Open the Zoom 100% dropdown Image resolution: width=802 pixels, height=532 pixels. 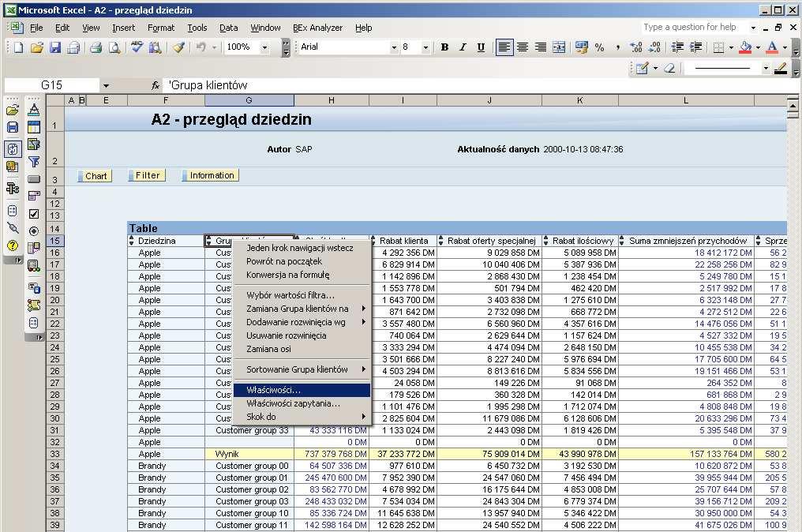pos(265,47)
